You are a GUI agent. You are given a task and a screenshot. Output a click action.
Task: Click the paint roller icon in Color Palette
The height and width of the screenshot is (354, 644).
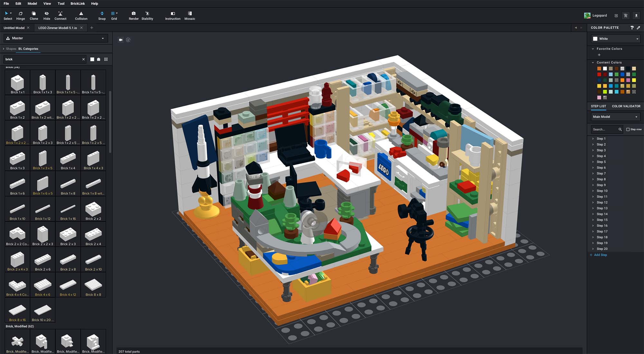(632, 28)
